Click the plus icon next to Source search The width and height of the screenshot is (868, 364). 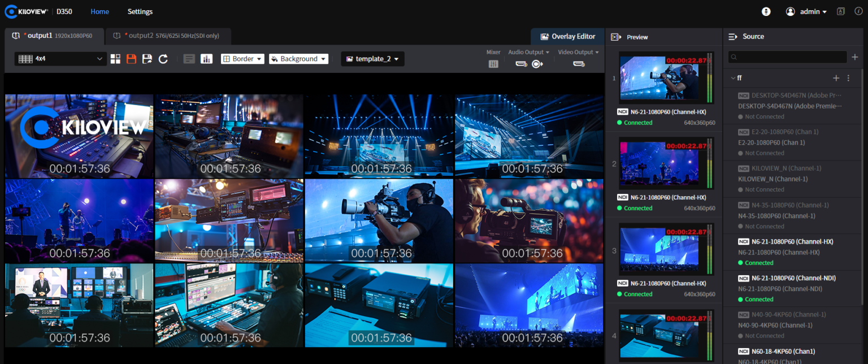855,57
